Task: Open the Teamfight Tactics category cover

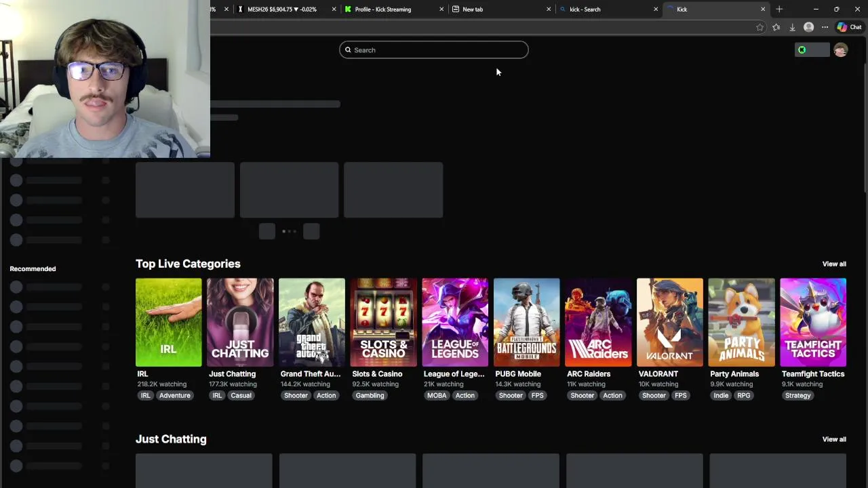Action: 813,322
